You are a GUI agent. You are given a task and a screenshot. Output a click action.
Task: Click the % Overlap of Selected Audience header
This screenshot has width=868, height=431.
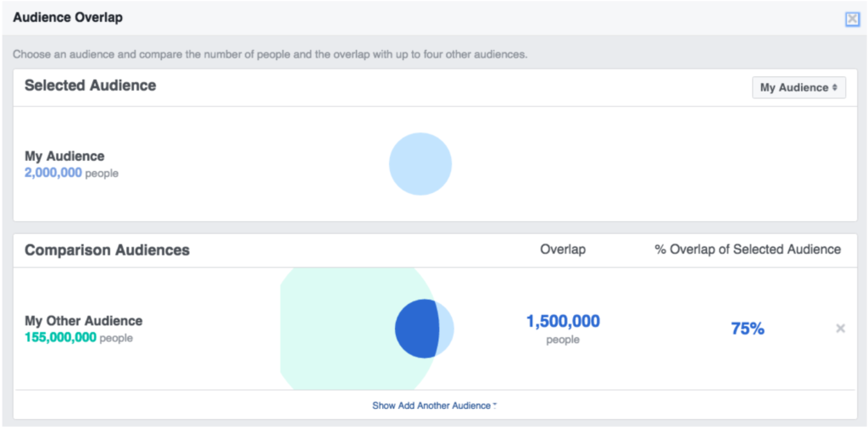(x=748, y=250)
